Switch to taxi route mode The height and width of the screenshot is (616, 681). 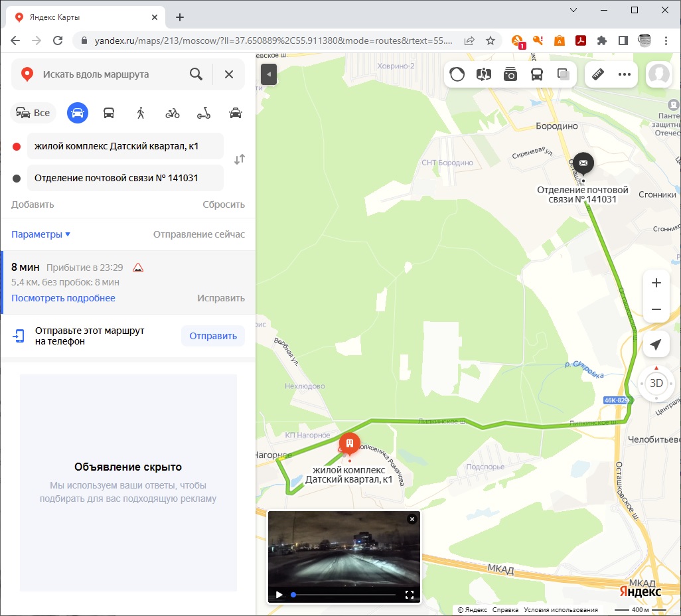(x=236, y=114)
